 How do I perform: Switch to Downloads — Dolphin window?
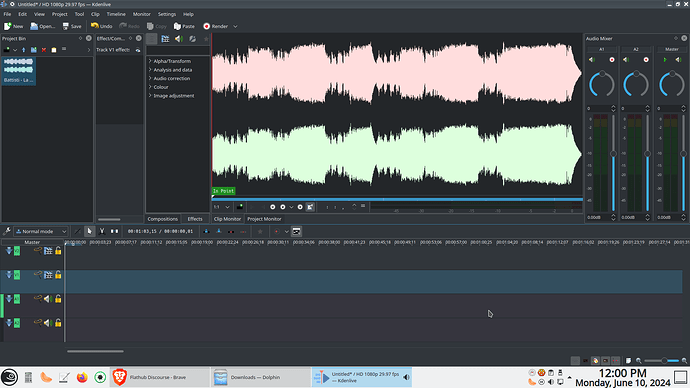click(261, 377)
